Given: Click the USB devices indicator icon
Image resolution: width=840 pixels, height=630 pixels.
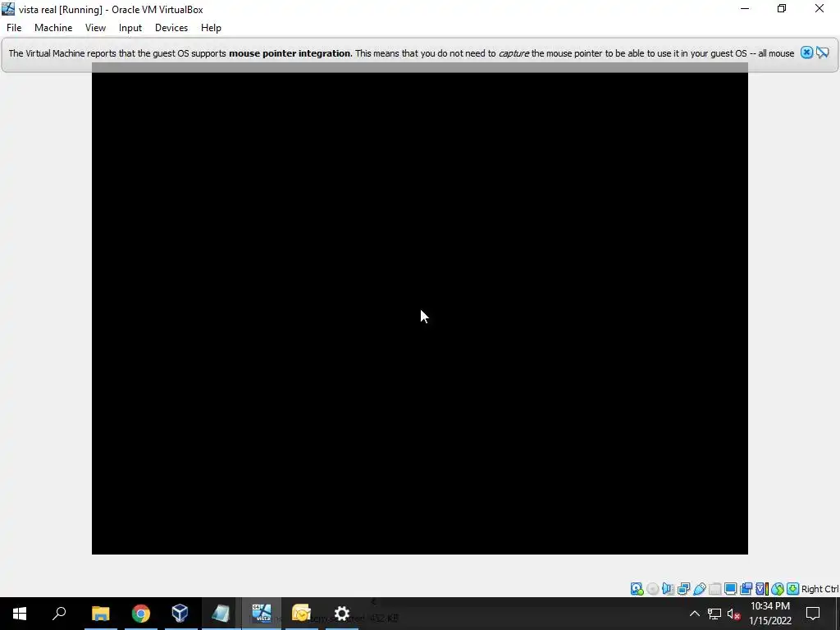Looking at the screenshot, I should click(699, 589).
